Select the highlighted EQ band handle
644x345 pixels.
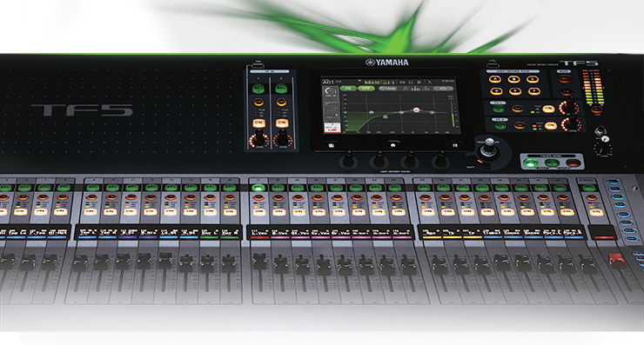click(x=417, y=110)
